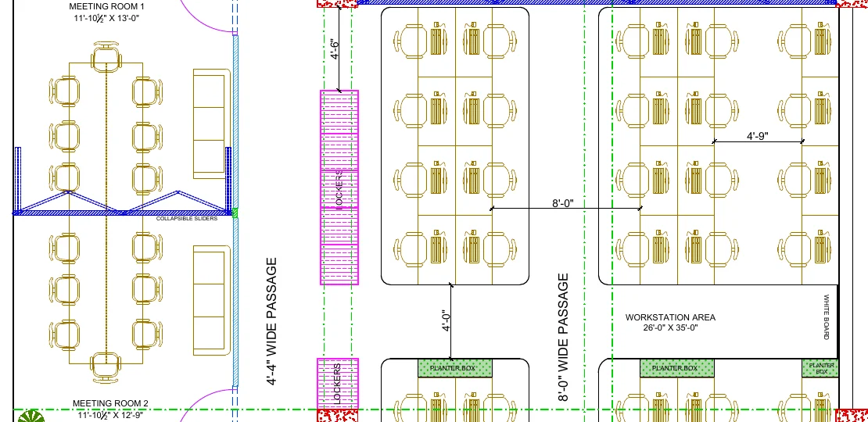This screenshot has width=868, height=422.
Task: Select the green hatched column marker near sliders
Action: click(235, 213)
